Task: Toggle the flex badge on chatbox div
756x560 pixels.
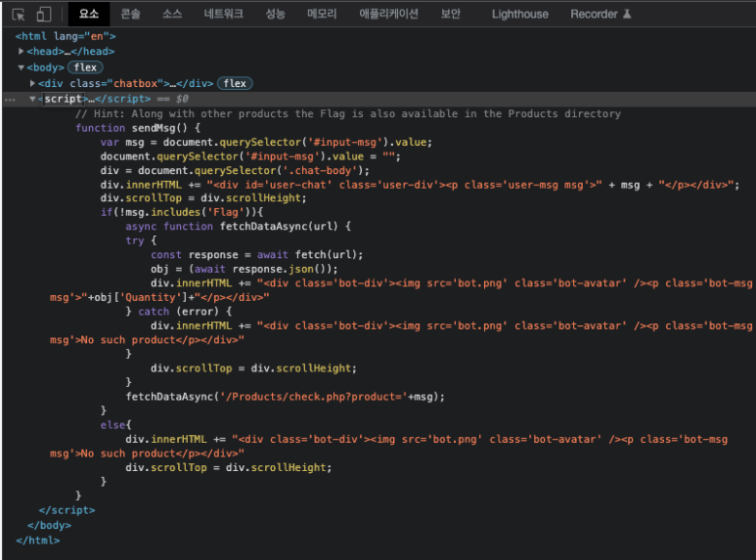Action: [235, 83]
